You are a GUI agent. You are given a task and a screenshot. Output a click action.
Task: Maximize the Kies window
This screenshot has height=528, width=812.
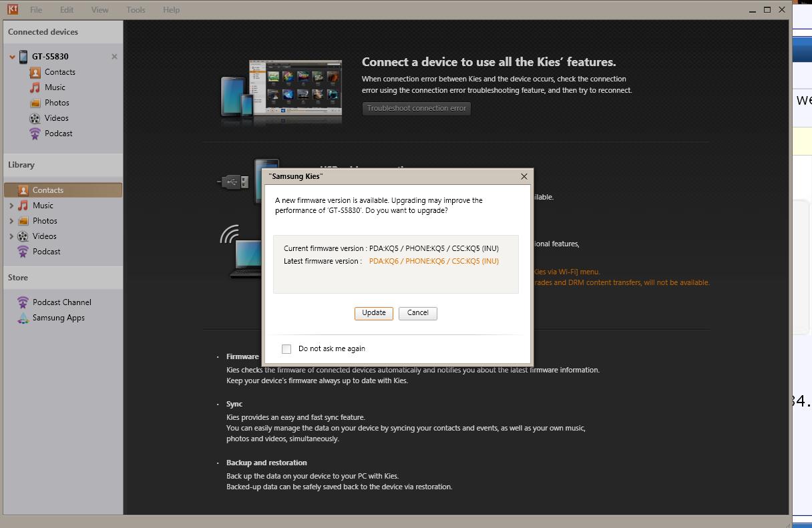(x=767, y=10)
